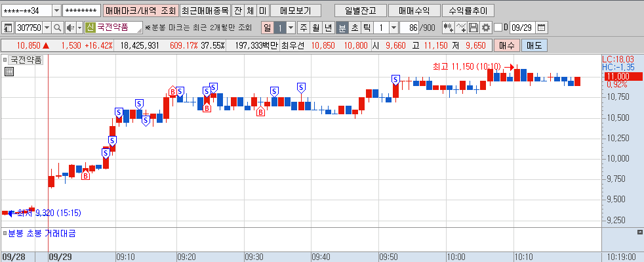Click the save chart floppy disk icon
Image resolution: width=644 pixels, height=262 pixels.
tap(473, 28)
